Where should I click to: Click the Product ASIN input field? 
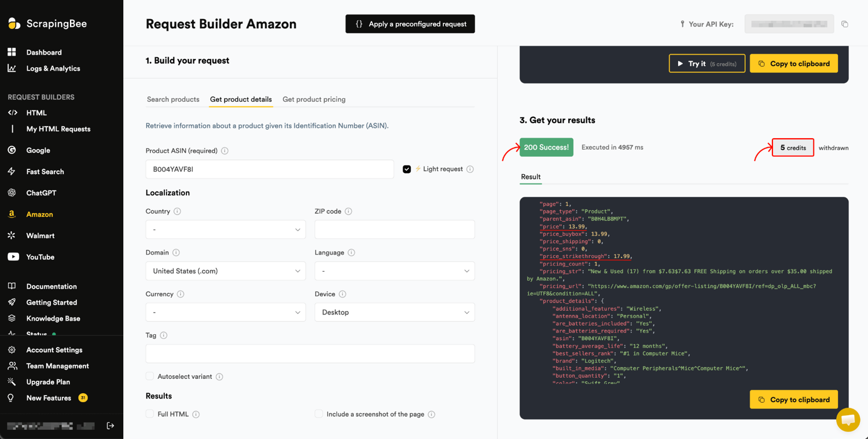coord(270,169)
